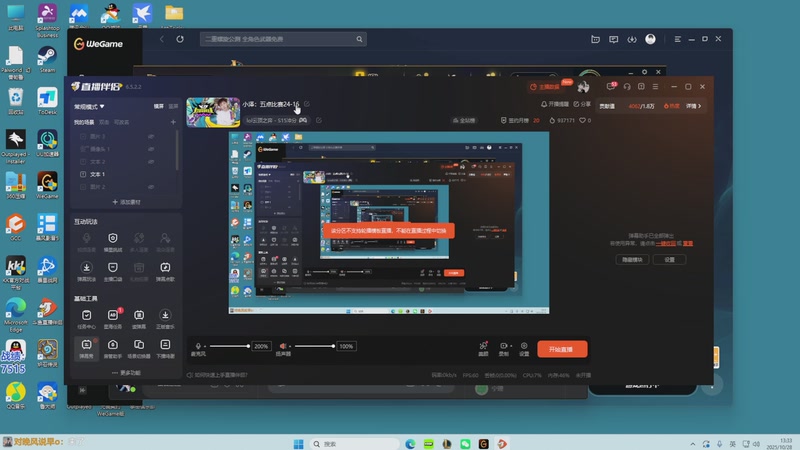Edit the stream title via pencil icon
The height and width of the screenshot is (450, 800).
pos(307,104)
